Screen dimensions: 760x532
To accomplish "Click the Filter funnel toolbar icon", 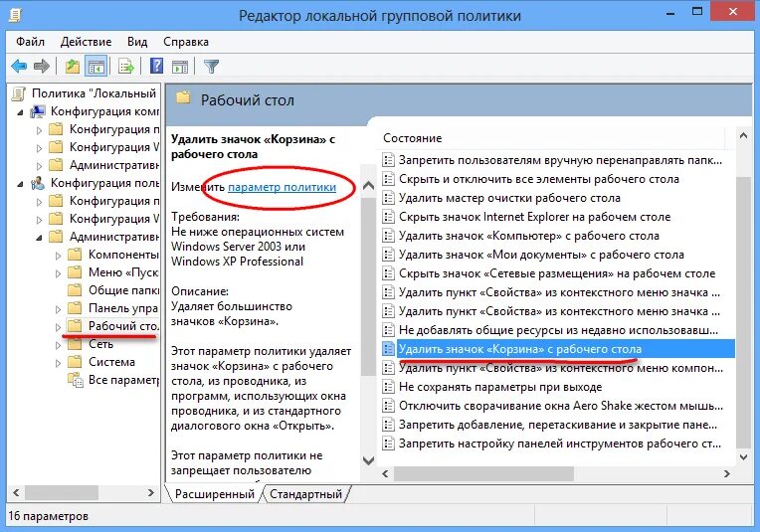I will pos(211,67).
